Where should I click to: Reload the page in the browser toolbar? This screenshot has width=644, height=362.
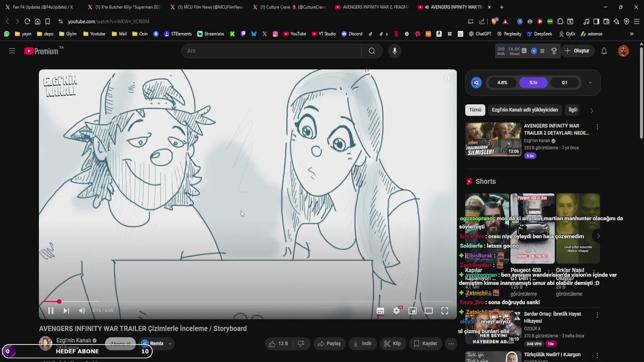(x=27, y=22)
